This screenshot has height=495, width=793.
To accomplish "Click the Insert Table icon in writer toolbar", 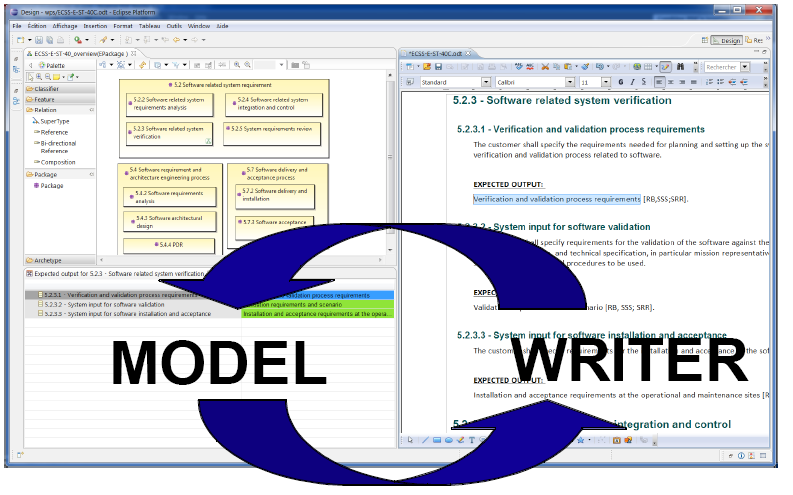I will 648,67.
